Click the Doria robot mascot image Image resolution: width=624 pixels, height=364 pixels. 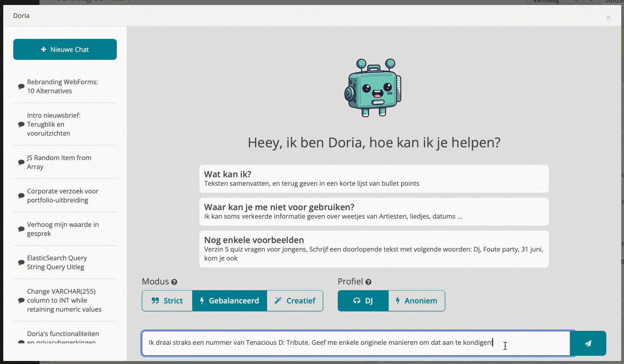(x=373, y=88)
